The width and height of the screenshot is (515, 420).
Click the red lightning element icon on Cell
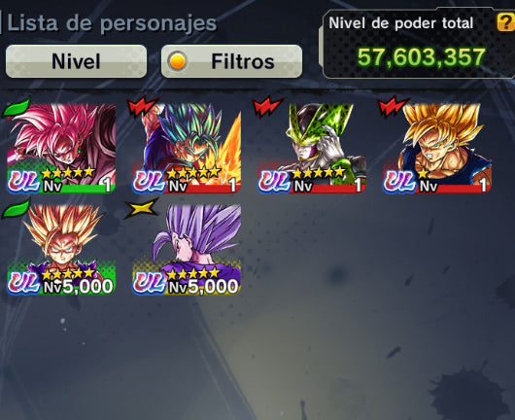[266, 107]
